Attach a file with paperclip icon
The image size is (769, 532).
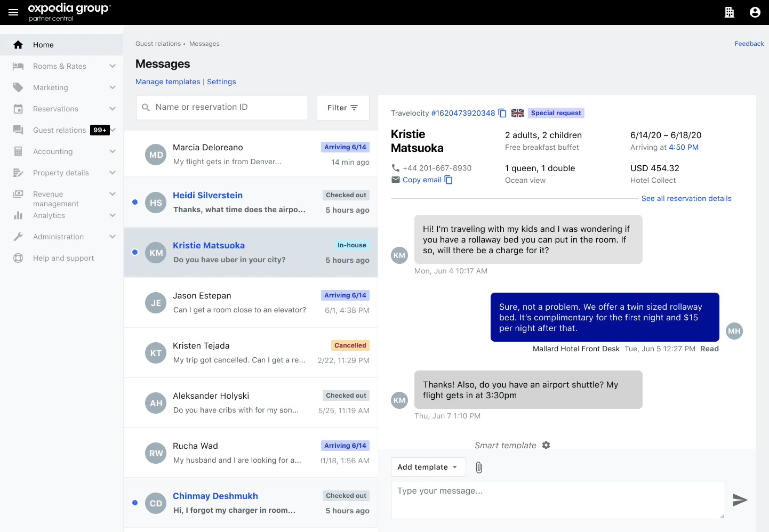[479, 467]
